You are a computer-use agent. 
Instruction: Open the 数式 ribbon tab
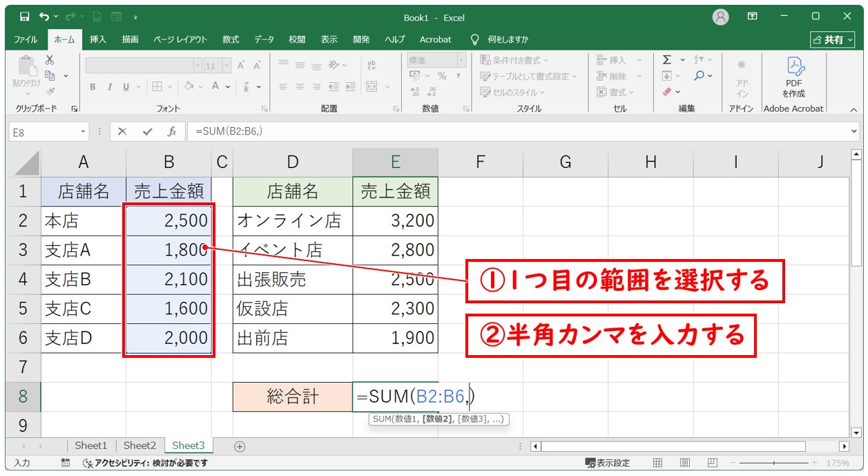tap(231, 39)
